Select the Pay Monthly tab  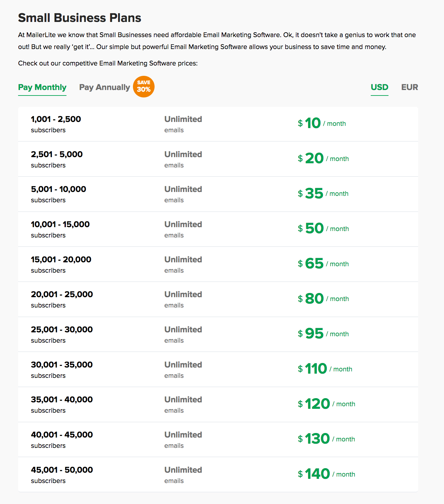pos(42,87)
